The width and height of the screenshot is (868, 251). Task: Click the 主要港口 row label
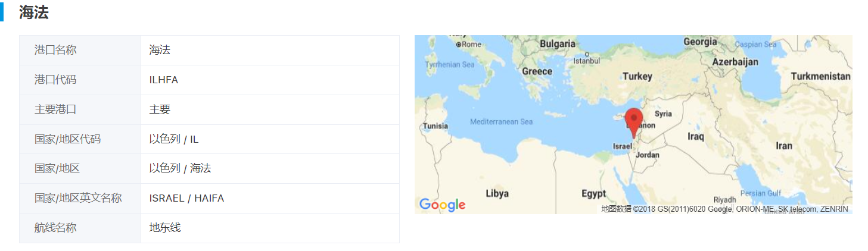(x=55, y=109)
